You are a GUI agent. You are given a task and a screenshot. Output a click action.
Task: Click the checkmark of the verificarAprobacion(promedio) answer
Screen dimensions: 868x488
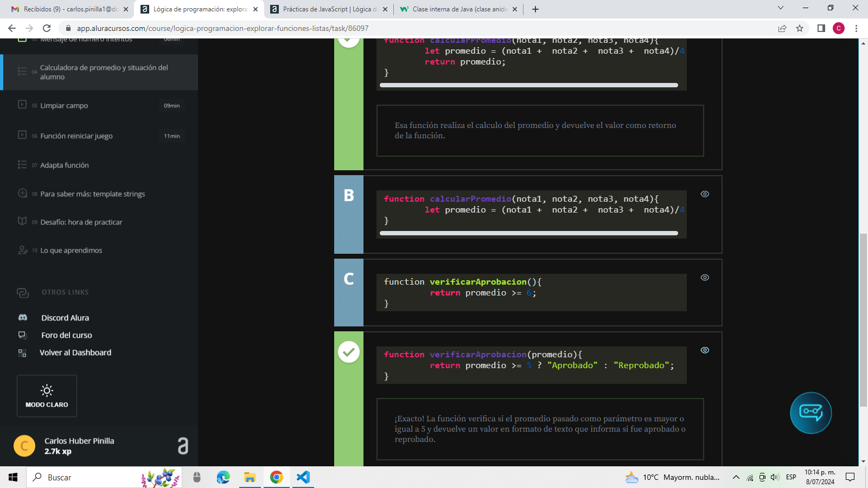tap(349, 352)
